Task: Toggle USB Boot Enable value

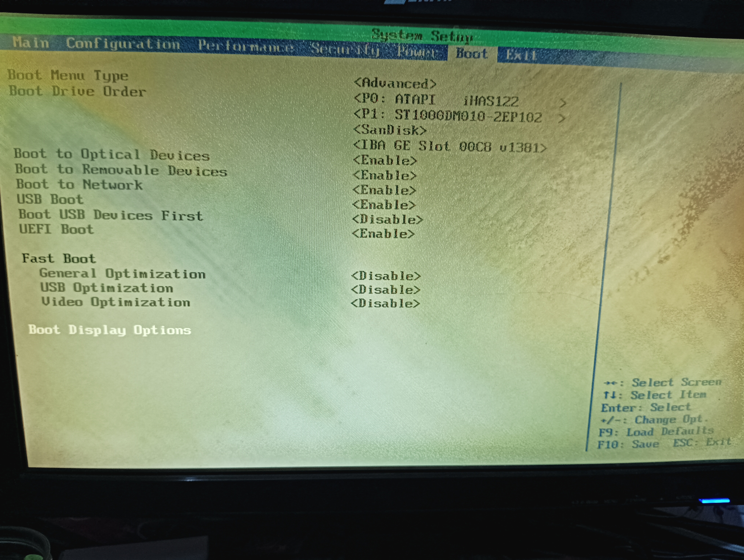Action: (384, 205)
